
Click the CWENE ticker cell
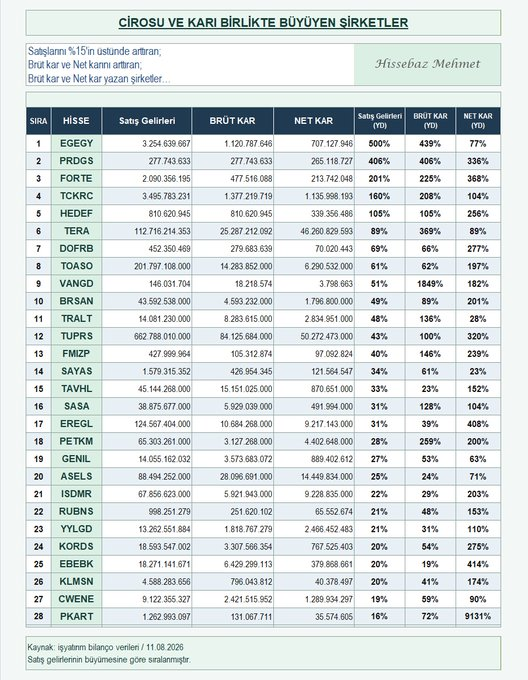click(76, 599)
